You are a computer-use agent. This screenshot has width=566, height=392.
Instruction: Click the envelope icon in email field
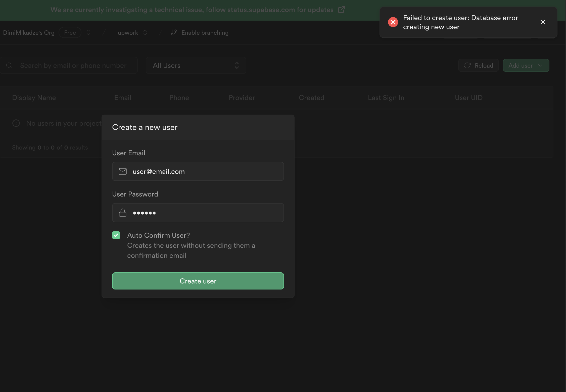pos(123,171)
